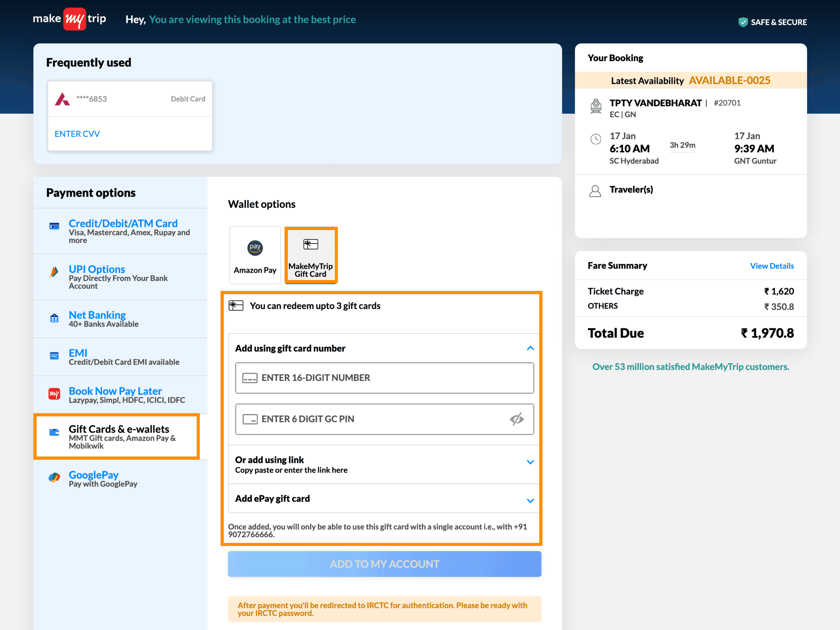
Task: Click the Gift Cards wallet icon
Action: click(54, 432)
